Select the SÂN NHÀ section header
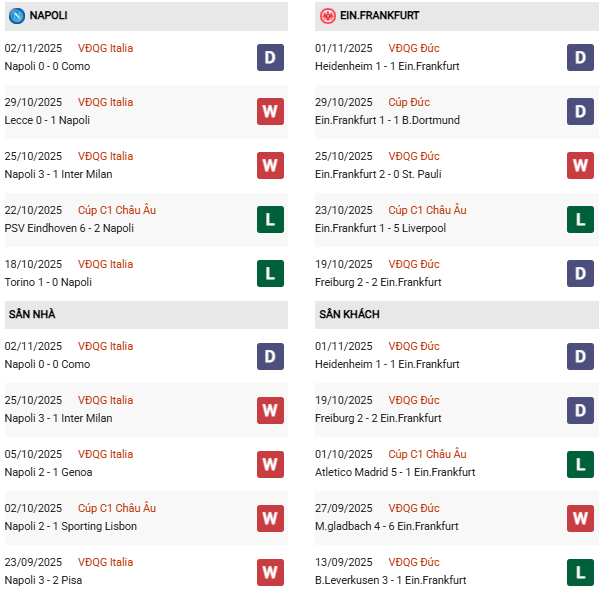The image size is (600, 595). pos(32,314)
